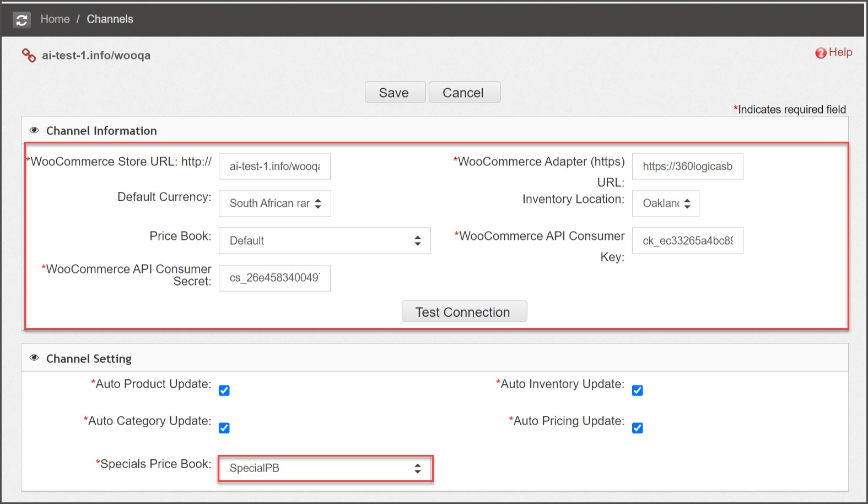Click the ai-test-1.info/wooqa page title

[96, 55]
